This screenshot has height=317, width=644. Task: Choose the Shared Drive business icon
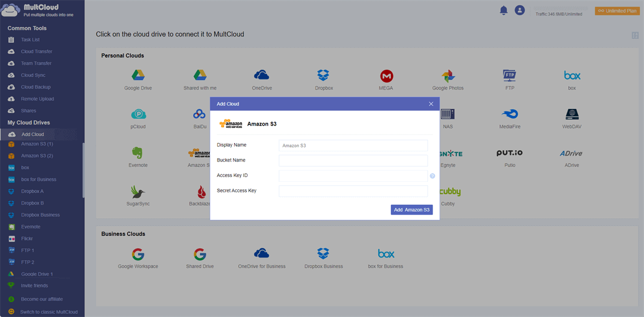[x=200, y=254]
